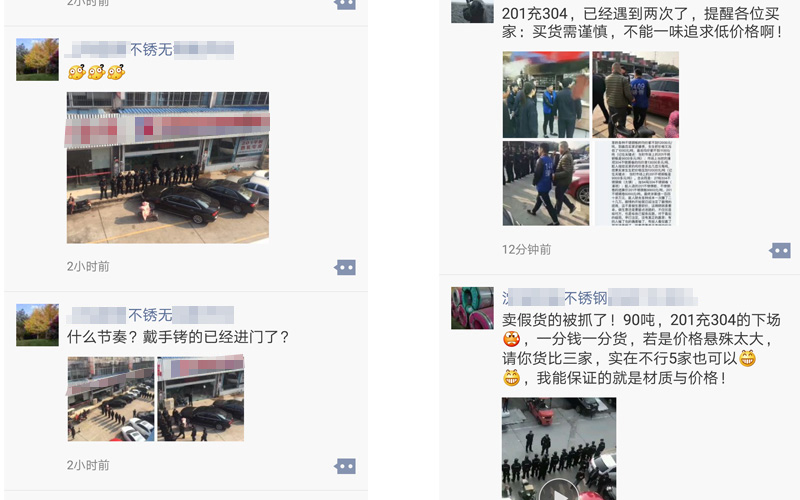Open second handcuffs post thumbnail with black car
This screenshot has width=800, height=500.
coord(201,399)
